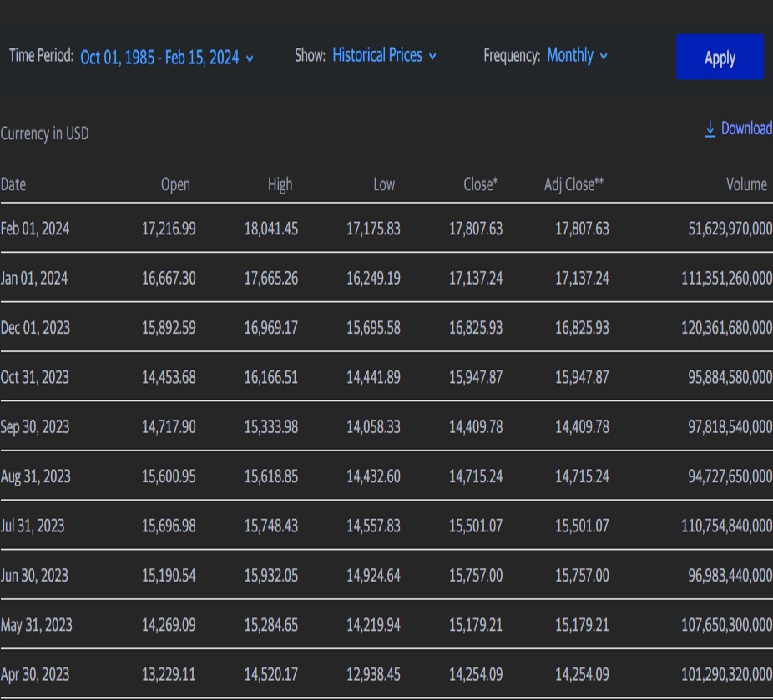Click the low value 15,695.58
The image size is (773, 700).
pos(373,328)
